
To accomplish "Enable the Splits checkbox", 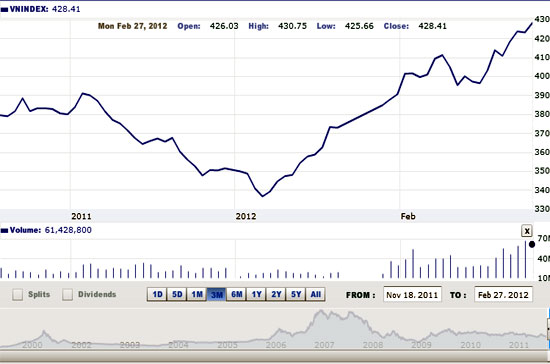I will tap(17, 295).
